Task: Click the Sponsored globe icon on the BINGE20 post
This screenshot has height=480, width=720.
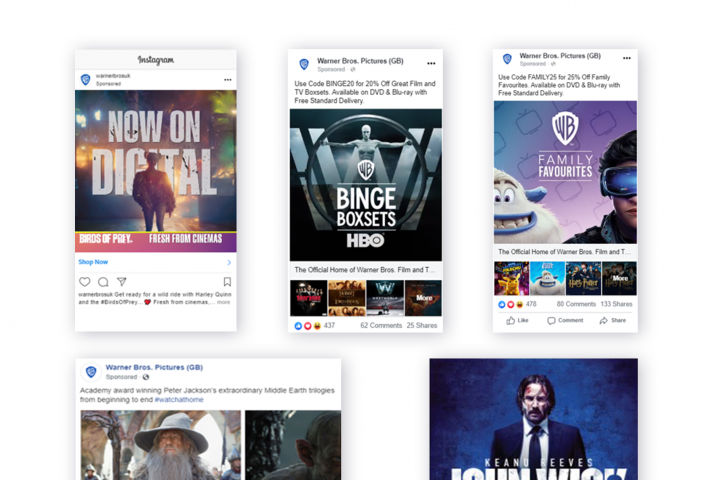Action: click(x=353, y=70)
